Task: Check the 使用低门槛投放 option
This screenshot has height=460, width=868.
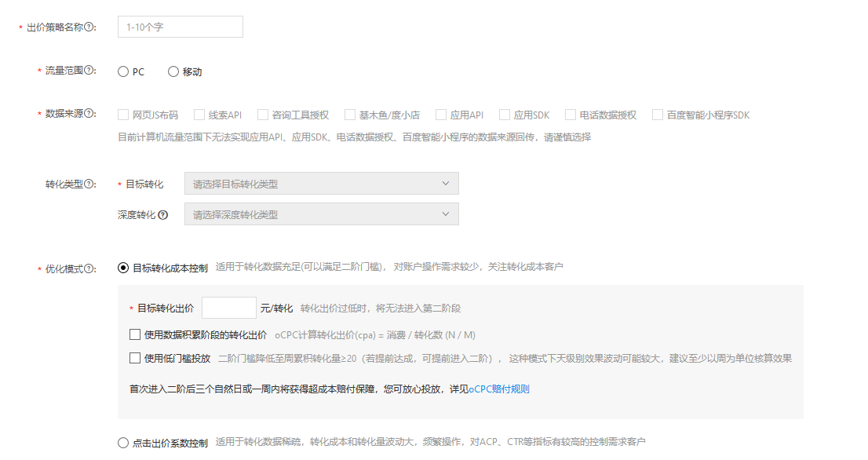Action: pos(135,359)
